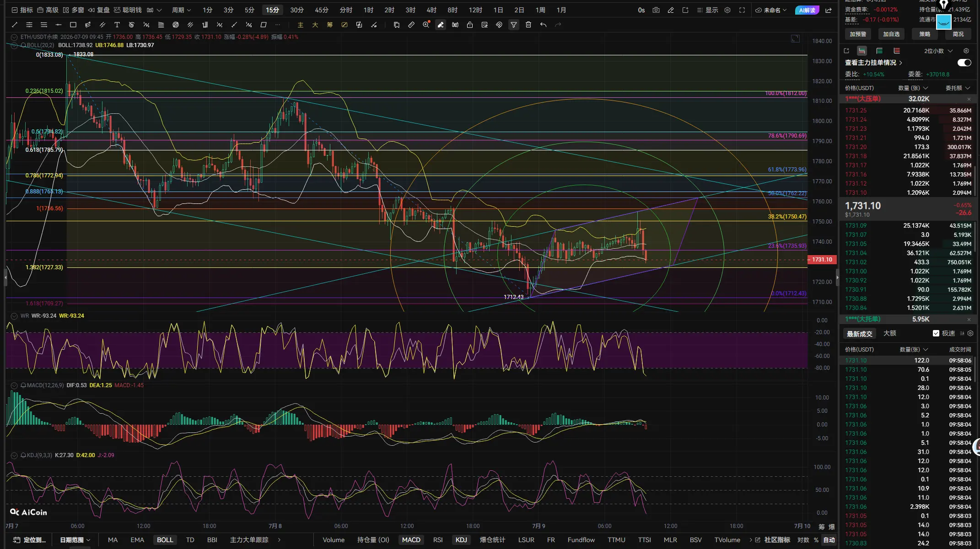
Task: Switch to the 大额 trades tab
Action: click(x=889, y=333)
